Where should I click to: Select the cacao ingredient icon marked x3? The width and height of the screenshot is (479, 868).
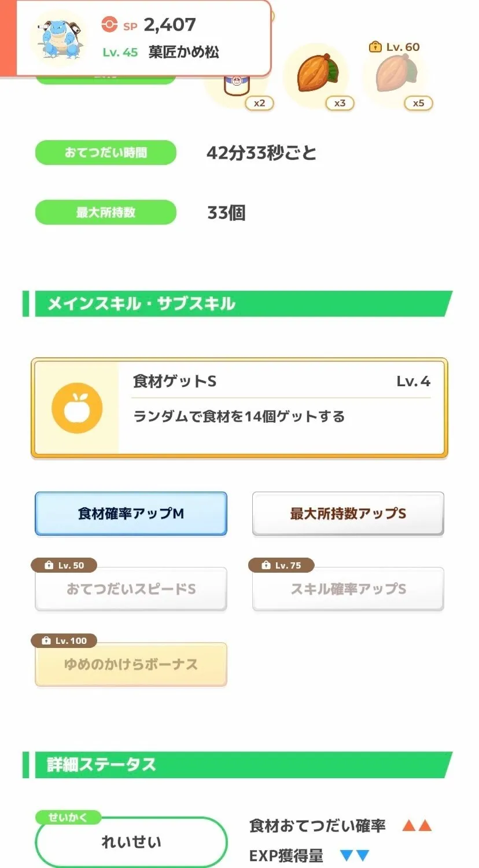(x=316, y=75)
